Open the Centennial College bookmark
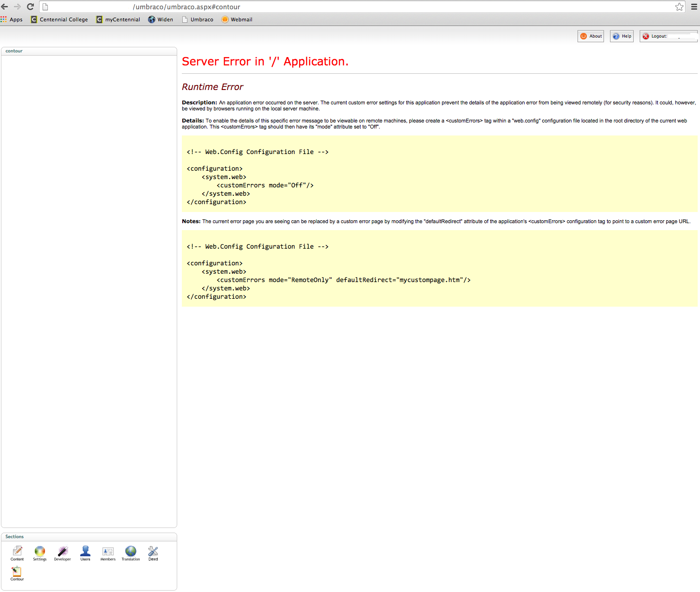This screenshot has height=592, width=700. [59, 19]
